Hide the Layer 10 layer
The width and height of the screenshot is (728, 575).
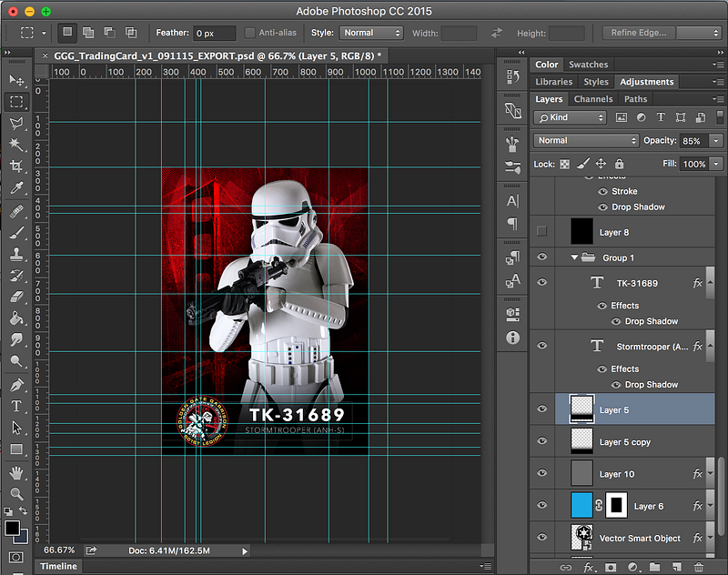click(x=541, y=473)
